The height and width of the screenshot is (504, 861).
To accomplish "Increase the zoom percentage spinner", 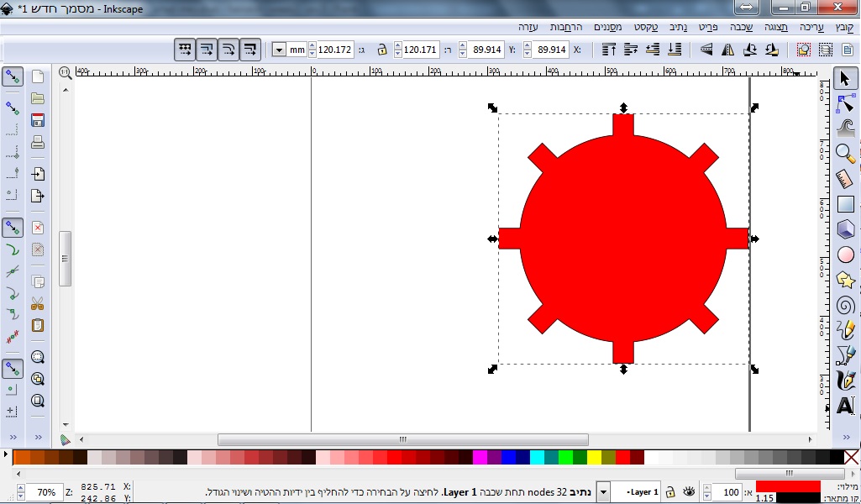I will coord(20,487).
